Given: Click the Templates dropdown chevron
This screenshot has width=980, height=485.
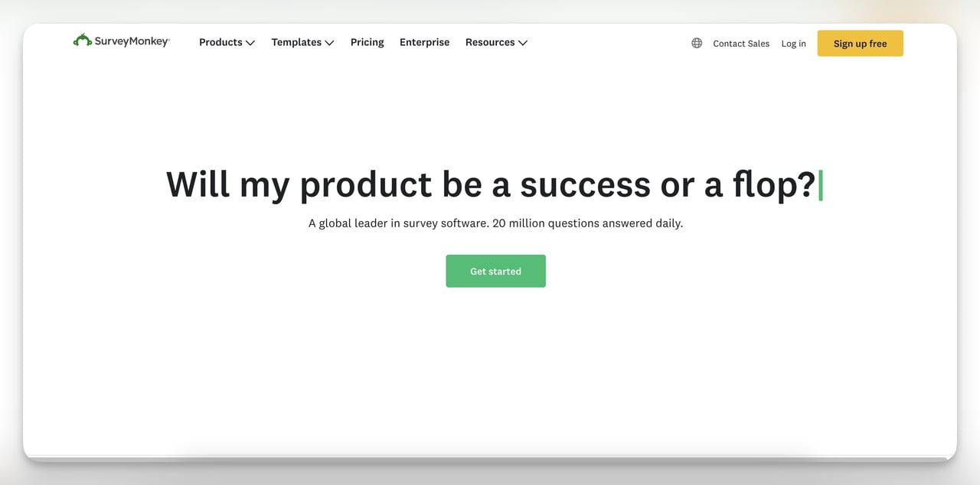Looking at the screenshot, I should tap(329, 43).
